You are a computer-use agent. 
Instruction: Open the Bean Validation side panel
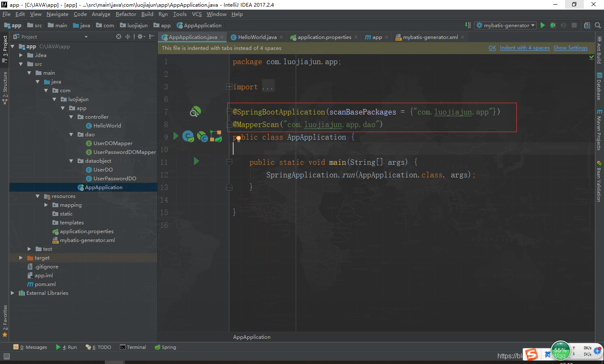599,181
